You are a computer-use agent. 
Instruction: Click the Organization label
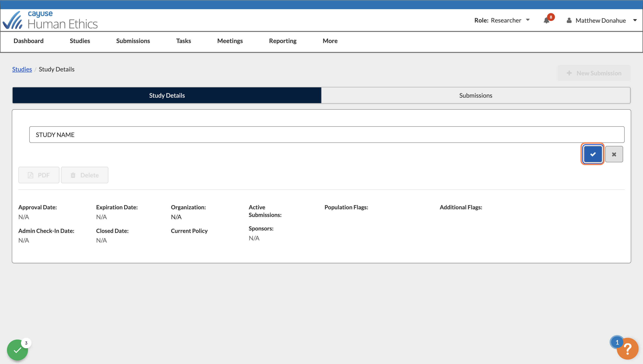pyautogui.click(x=188, y=207)
